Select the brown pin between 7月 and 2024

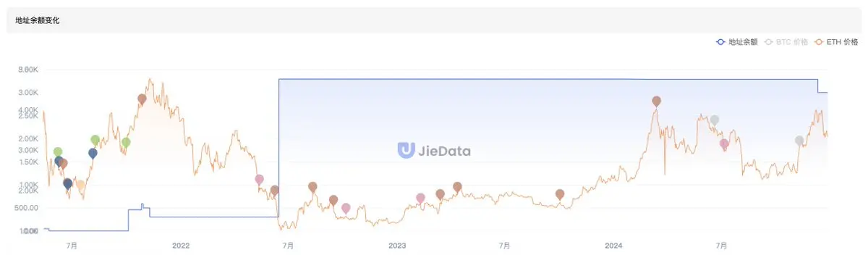(560, 194)
